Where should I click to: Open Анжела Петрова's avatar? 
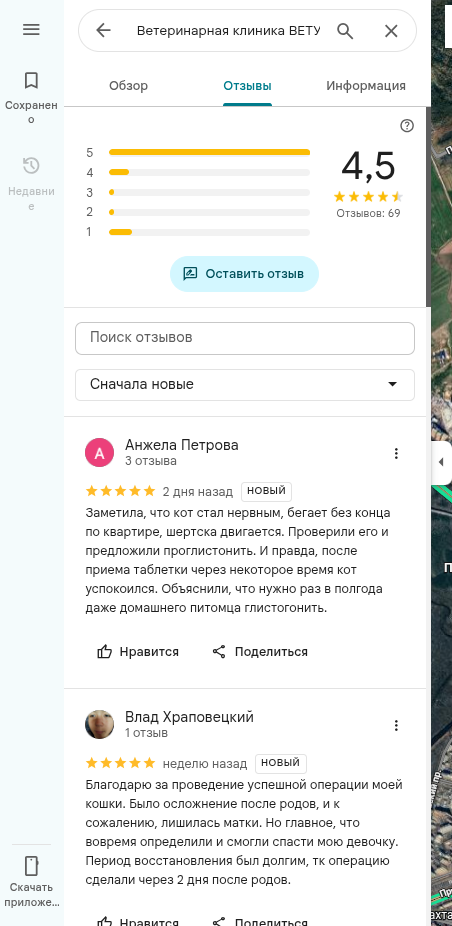coord(100,453)
